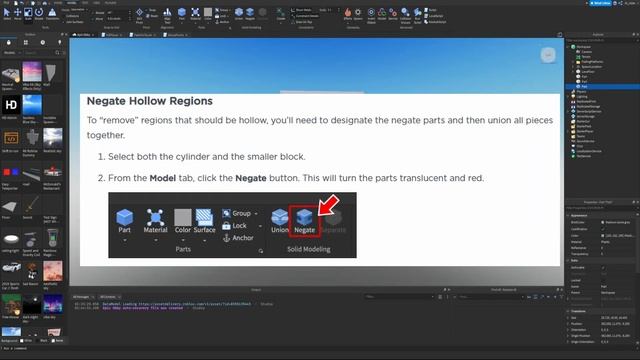The height and width of the screenshot is (360, 640).
Task: Open the Insert Object tool
Action: tap(371, 16)
